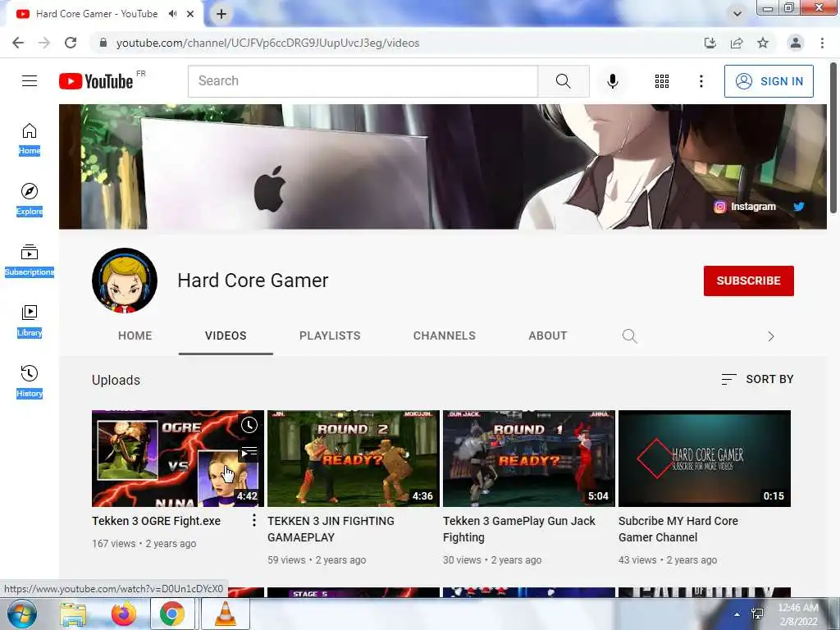Bookmark this page with star icon
This screenshot has width=840, height=630.
pyautogui.click(x=763, y=43)
